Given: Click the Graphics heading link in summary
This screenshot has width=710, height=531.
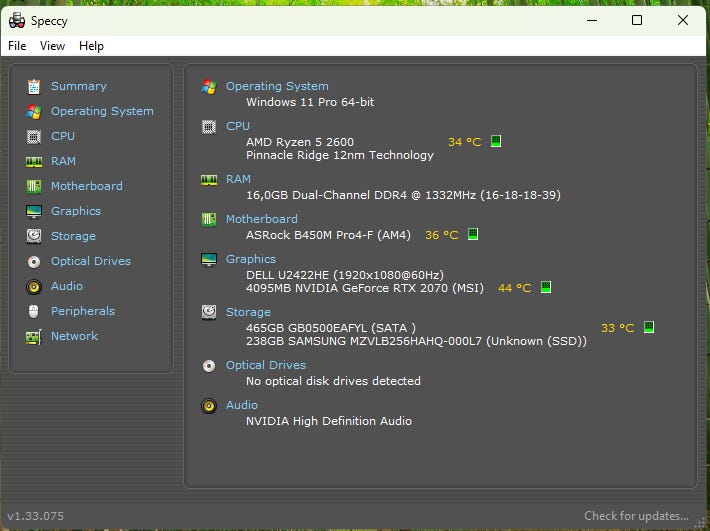Looking at the screenshot, I should (251, 259).
